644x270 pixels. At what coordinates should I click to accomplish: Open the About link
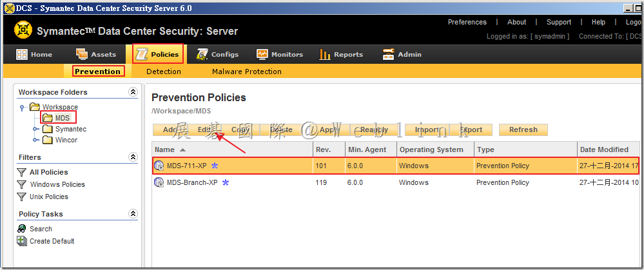click(x=516, y=22)
